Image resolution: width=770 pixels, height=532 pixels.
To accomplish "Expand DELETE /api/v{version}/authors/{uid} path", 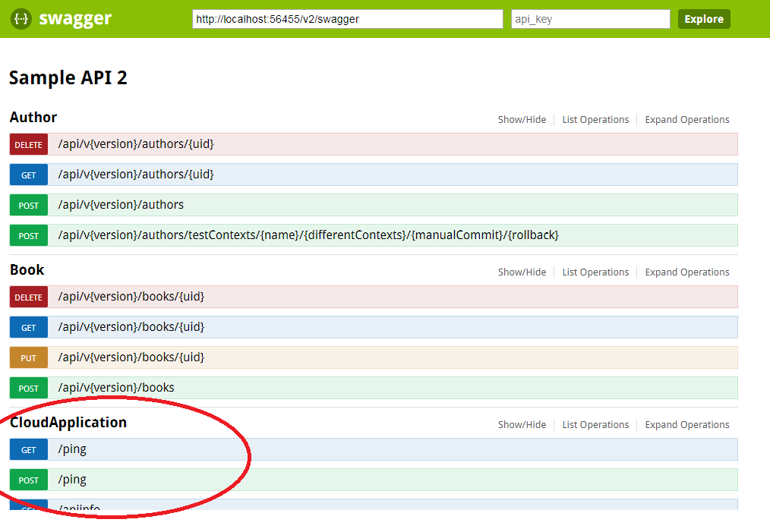I will click(136, 144).
